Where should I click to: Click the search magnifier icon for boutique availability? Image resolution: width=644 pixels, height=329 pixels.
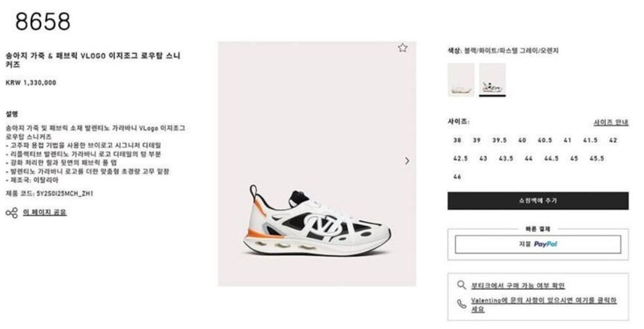tap(462, 285)
